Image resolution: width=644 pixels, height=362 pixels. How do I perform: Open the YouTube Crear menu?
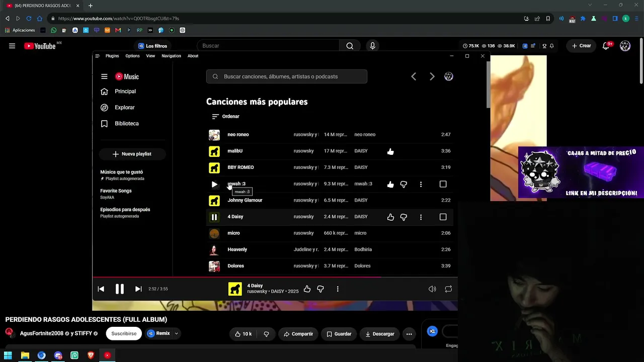pos(581,46)
